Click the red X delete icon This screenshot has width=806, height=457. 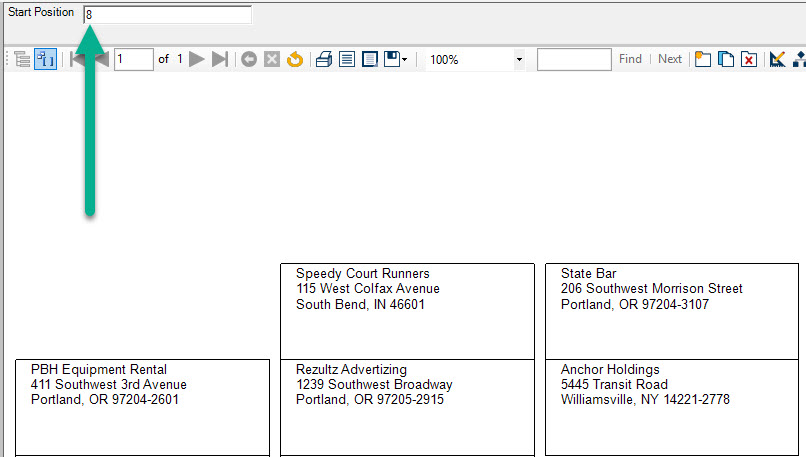point(748,60)
